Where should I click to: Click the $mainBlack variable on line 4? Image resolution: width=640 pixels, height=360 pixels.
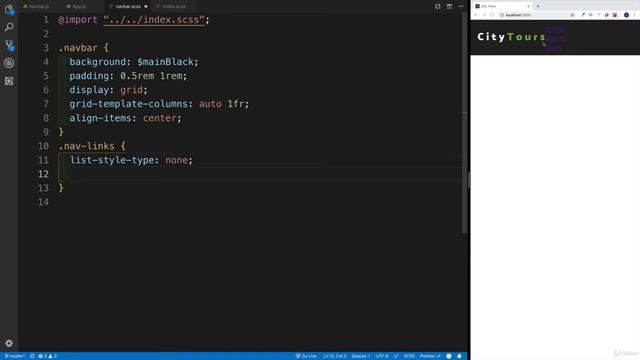tap(165, 62)
